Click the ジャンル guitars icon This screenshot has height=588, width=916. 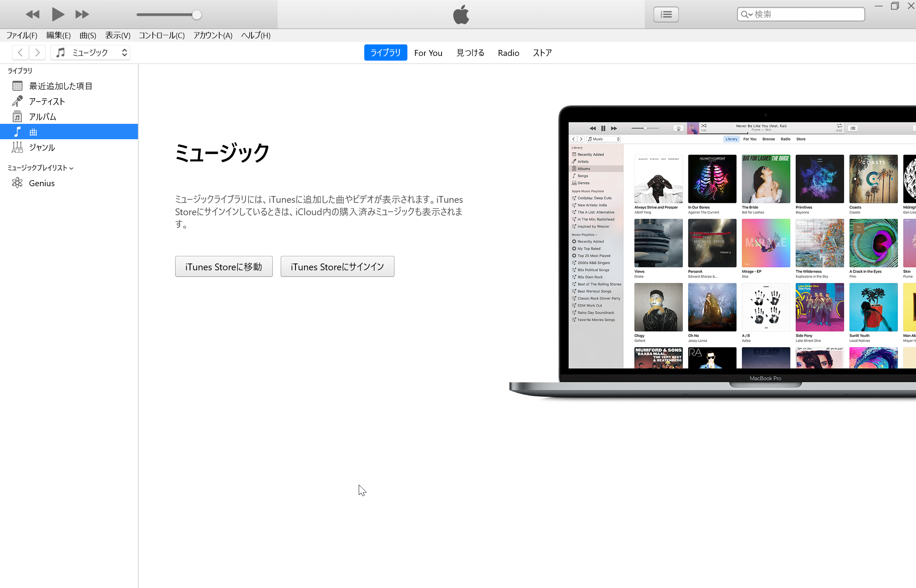(18, 147)
